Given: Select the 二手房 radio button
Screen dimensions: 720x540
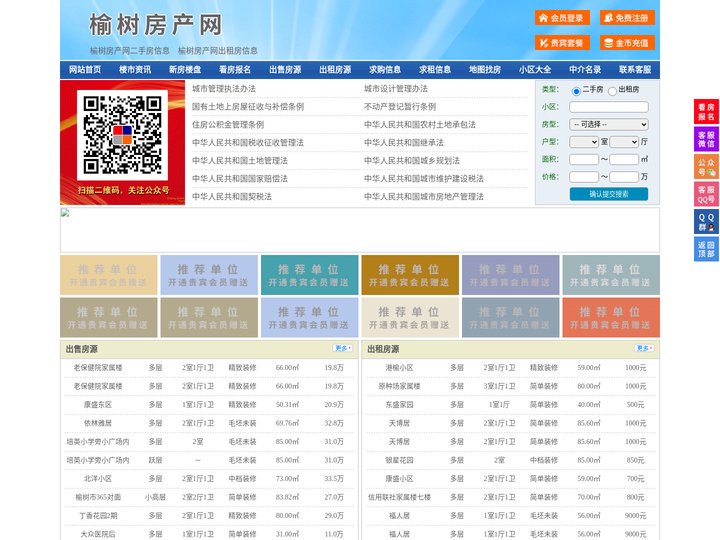Looking at the screenshot, I should 576,91.
